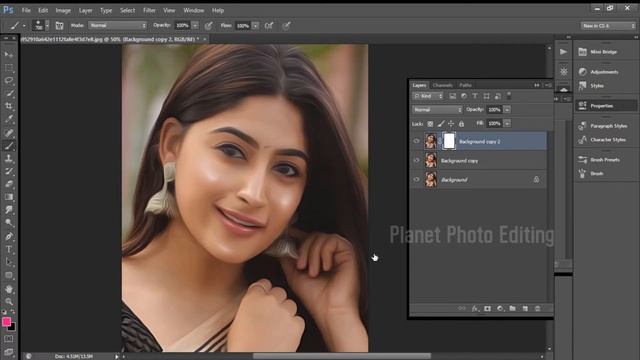Click the Create adjustment layer icon
The image size is (640, 360).
pyautogui.click(x=500, y=309)
